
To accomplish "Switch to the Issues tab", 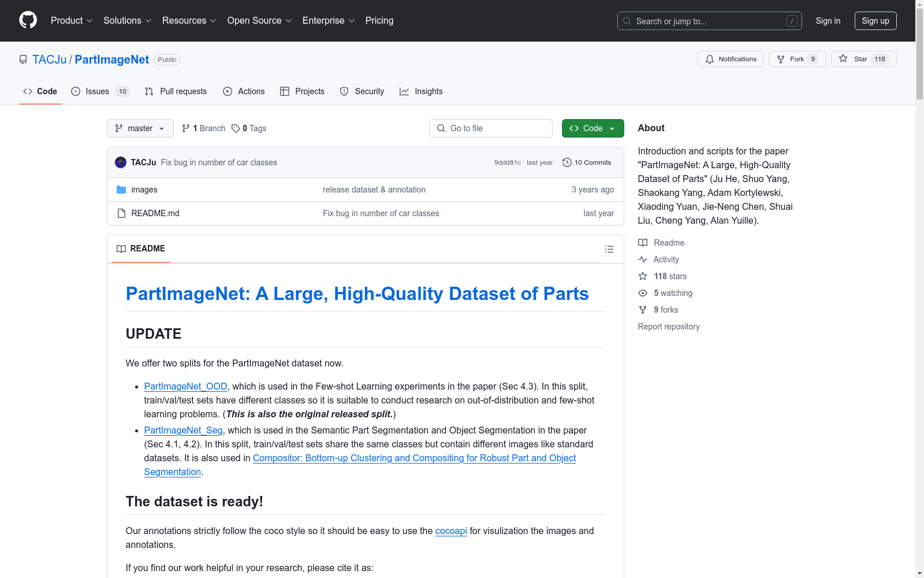I will click(x=100, y=91).
